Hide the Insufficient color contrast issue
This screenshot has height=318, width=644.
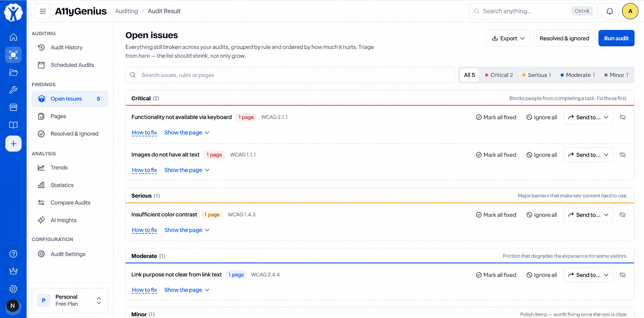pyautogui.click(x=623, y=215)
